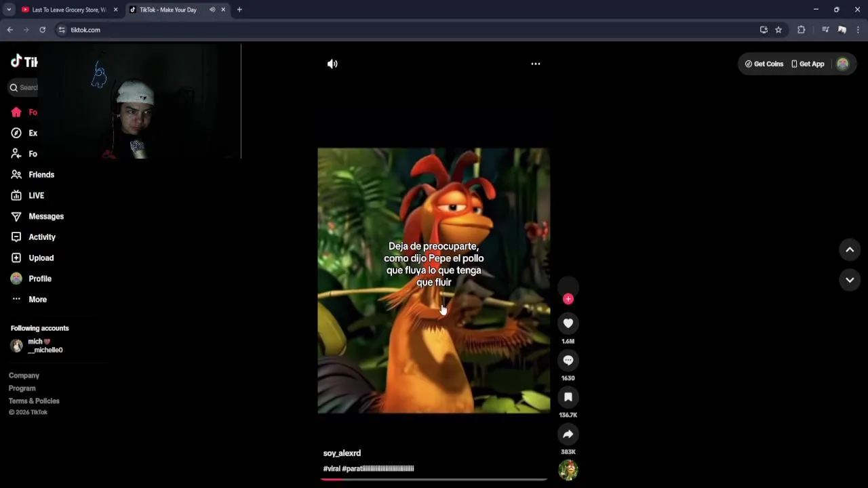Reload the page
This screenshot has height=488, width=868.
42,30
